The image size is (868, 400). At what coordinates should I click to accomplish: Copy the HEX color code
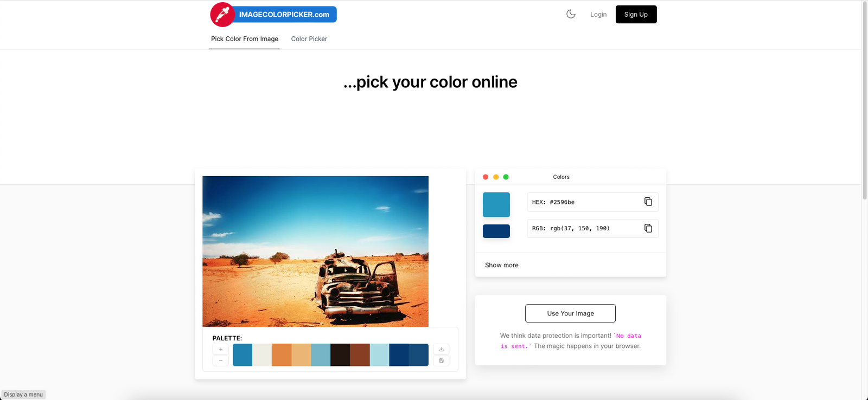pyautogui.click(x=648, y=202)
